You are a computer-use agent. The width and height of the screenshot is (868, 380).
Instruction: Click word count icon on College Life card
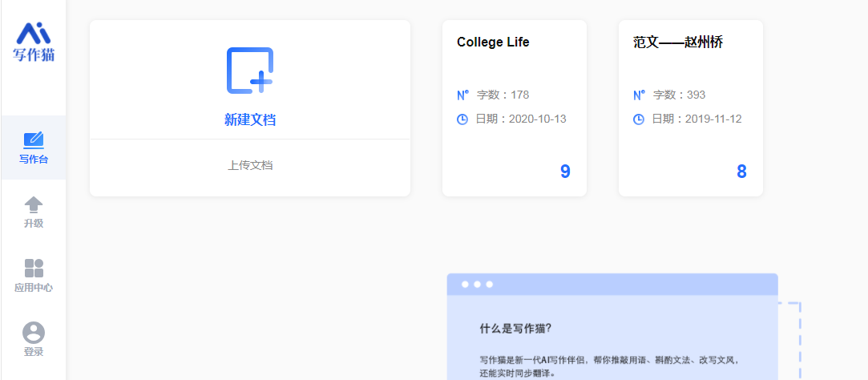462,95
